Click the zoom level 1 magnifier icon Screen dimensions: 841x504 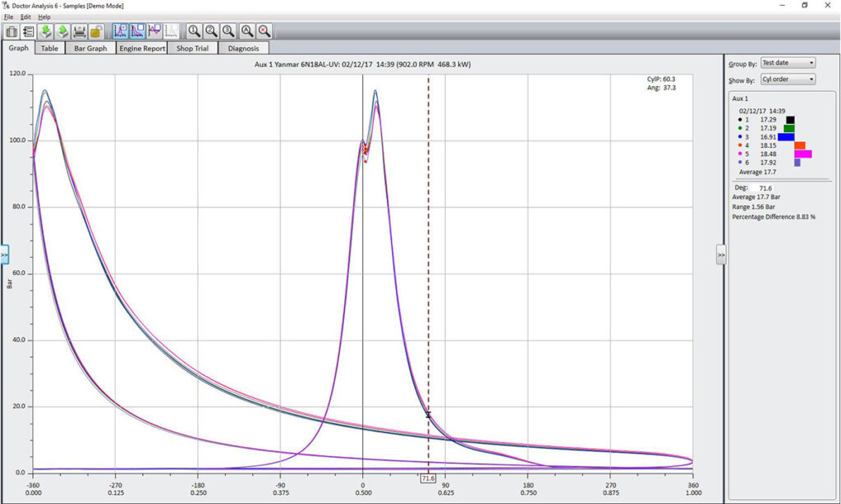[x=193, y=31]
